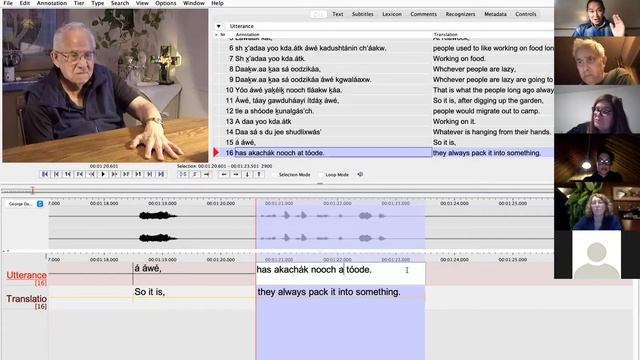Viewport: 640px width, 360px height.
Task: Switch to the Subtitles tab
Action: 362,14
